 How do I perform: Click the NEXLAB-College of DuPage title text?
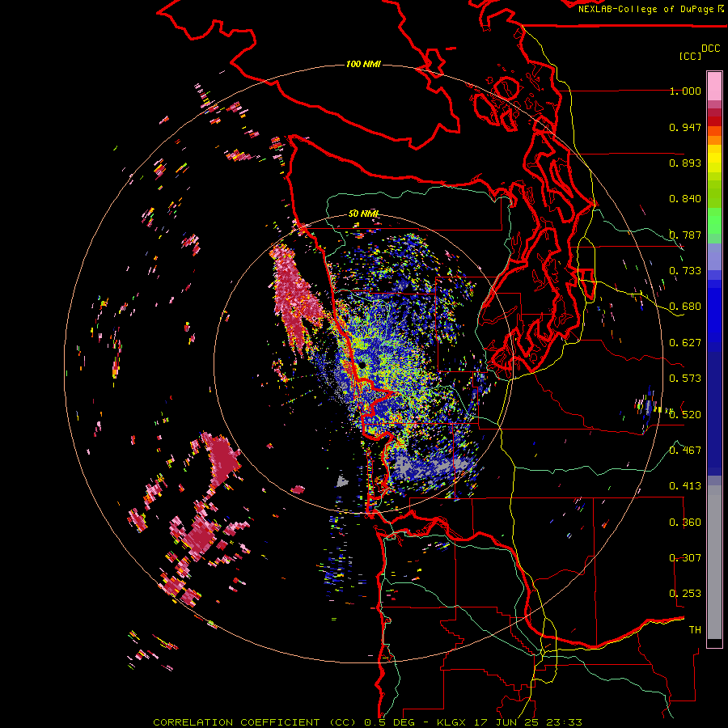click(651, 9)
